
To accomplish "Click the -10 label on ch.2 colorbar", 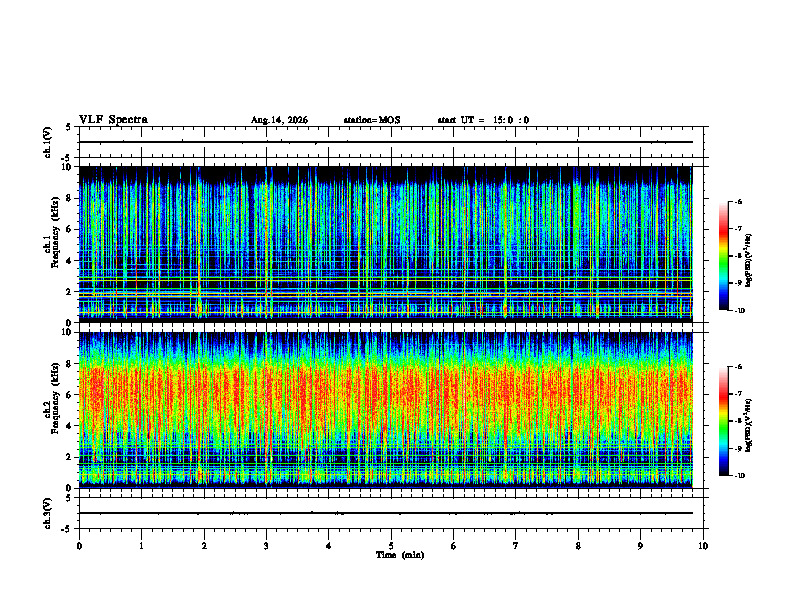I will (739, 476).
